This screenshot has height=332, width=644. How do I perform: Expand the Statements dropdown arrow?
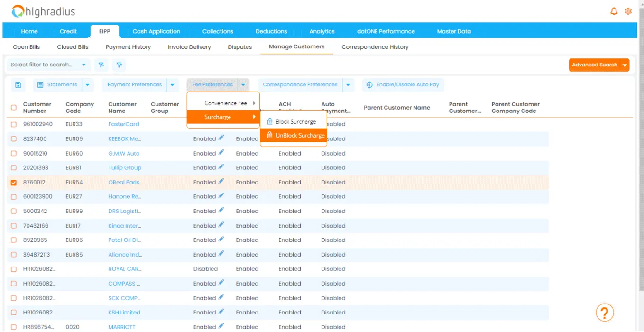coord(88,85)
